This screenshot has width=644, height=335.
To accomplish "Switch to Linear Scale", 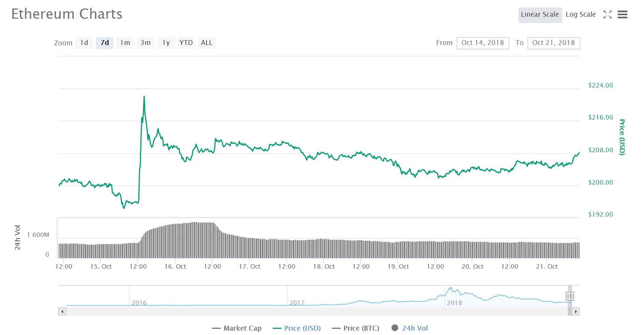I will 540,15.
